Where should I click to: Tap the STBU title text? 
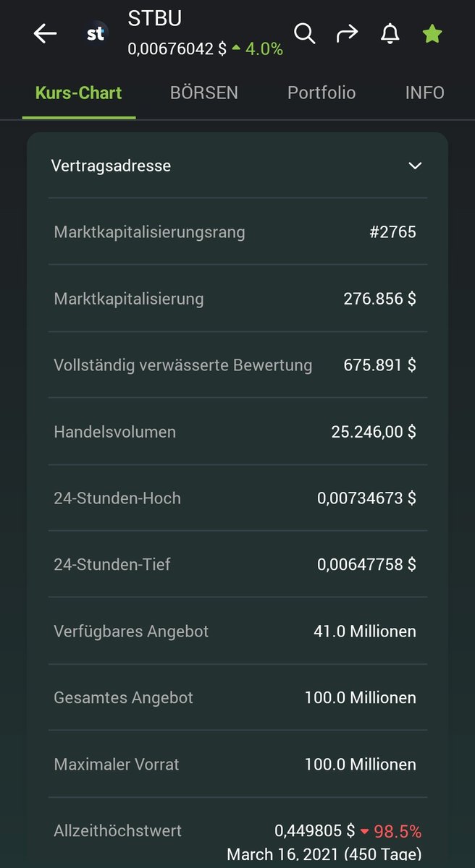(154, 19)
